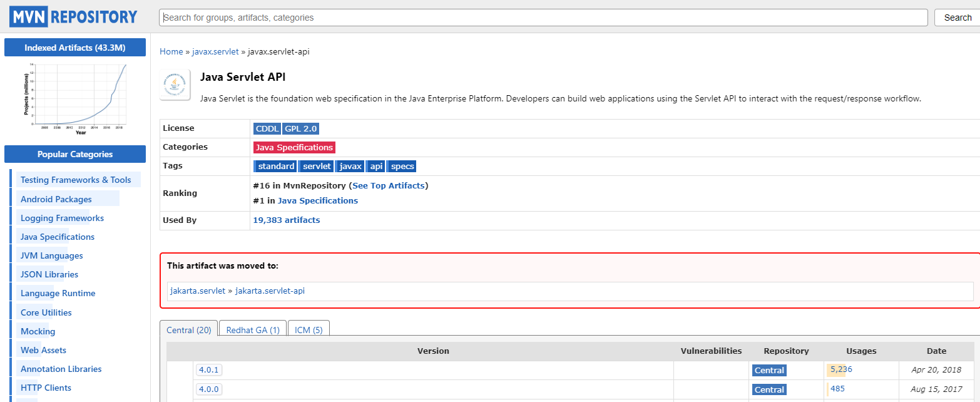Click the MVN Repository logo
980x402 pixels.
click(73, 16)
